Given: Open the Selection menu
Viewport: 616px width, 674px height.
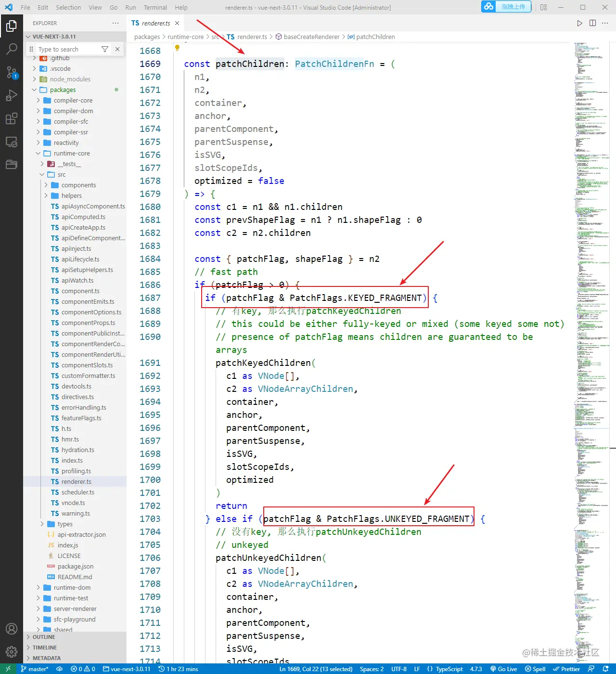Looking at the screenshot, I should (68, 7).
